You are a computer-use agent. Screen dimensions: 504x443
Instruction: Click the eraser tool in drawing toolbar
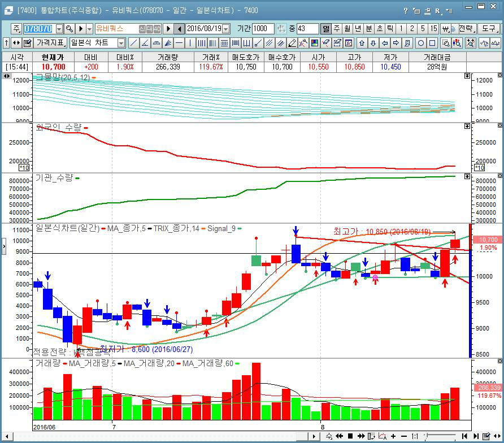coord(292,43)
